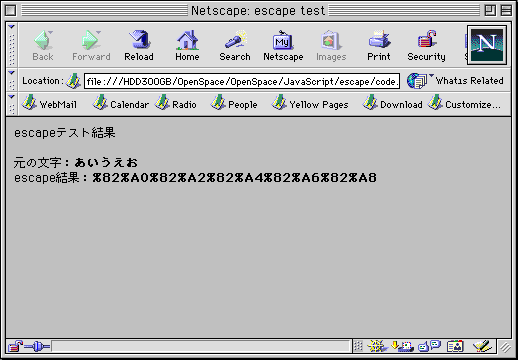Click the window resize grip corner

tap(505, 348)
